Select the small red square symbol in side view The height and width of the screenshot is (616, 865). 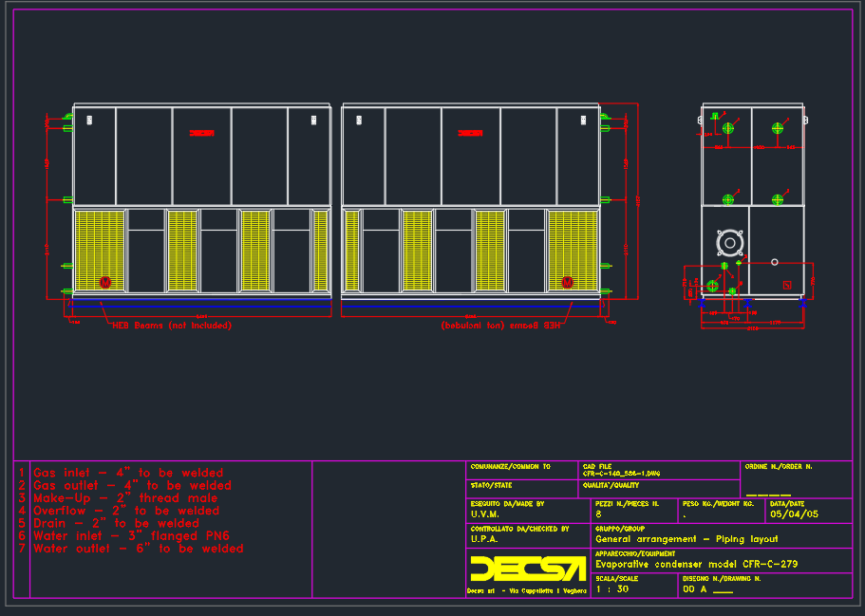787,285
